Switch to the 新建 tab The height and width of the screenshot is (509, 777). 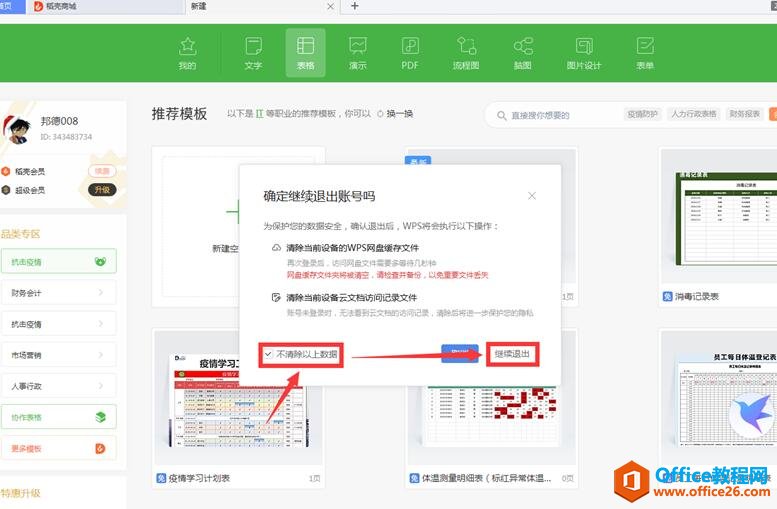262,6
